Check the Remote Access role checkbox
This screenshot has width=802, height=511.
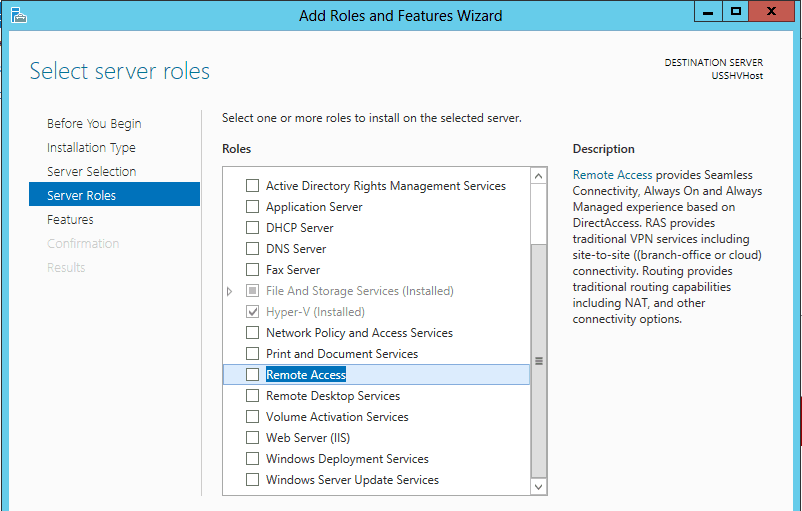(252, 374)
